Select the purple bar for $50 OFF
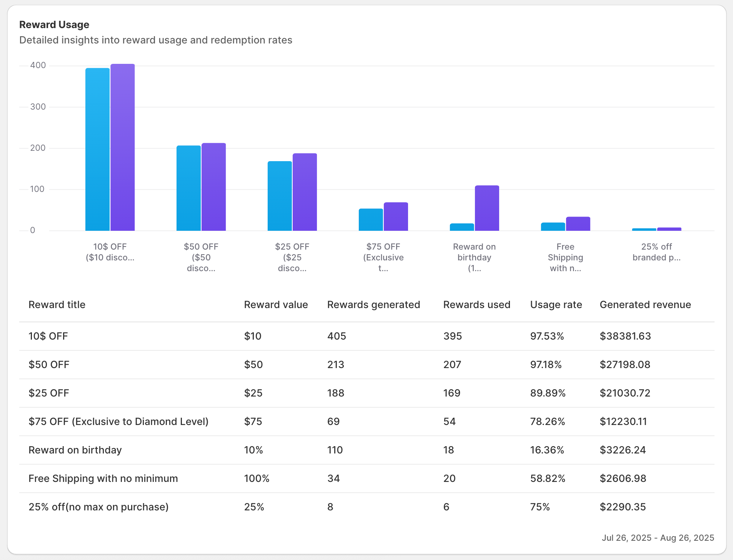The height and width of the screenshot is (560, 733). 214,187
